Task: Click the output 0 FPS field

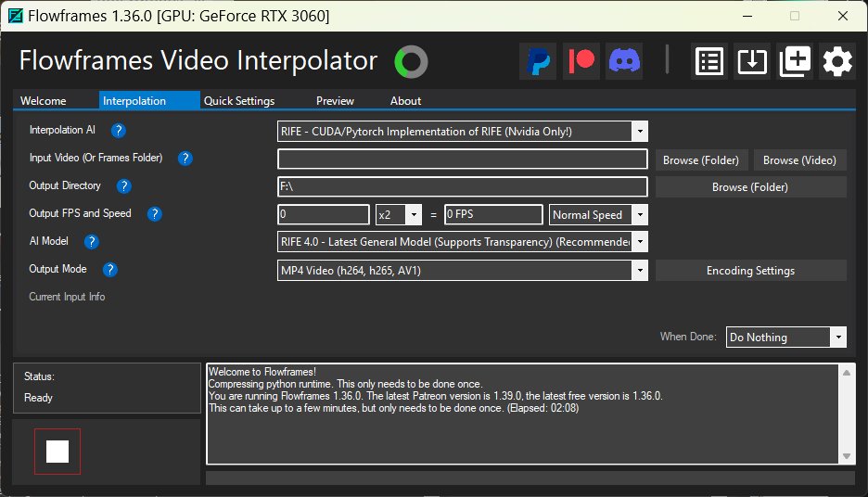Action: tap(493, 215)
